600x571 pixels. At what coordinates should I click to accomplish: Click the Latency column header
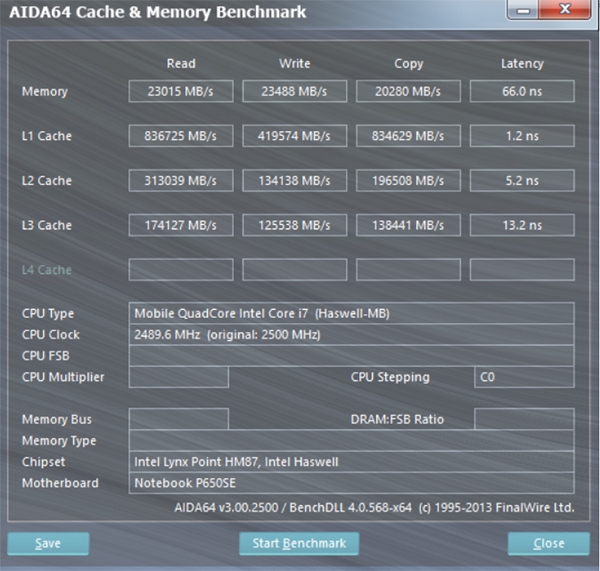[x=522, y=64]
